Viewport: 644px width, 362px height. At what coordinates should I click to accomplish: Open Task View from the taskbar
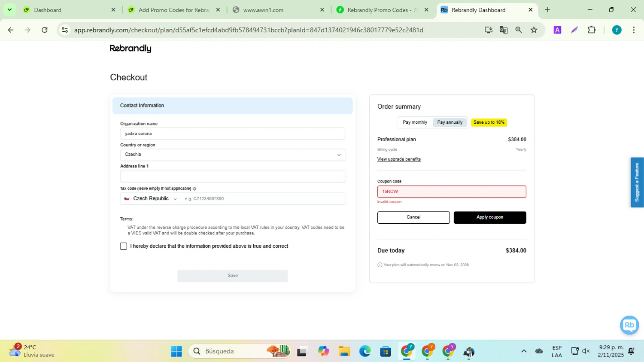point(302,351)
